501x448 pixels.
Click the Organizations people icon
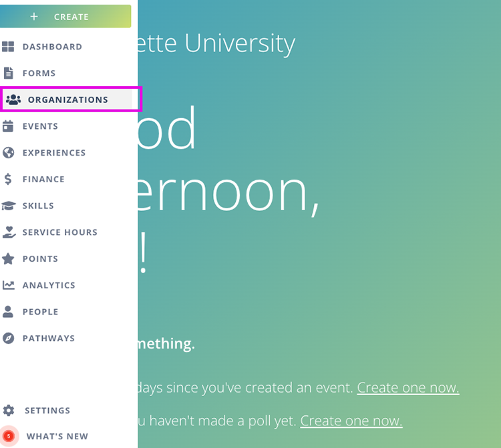point(13,99)
